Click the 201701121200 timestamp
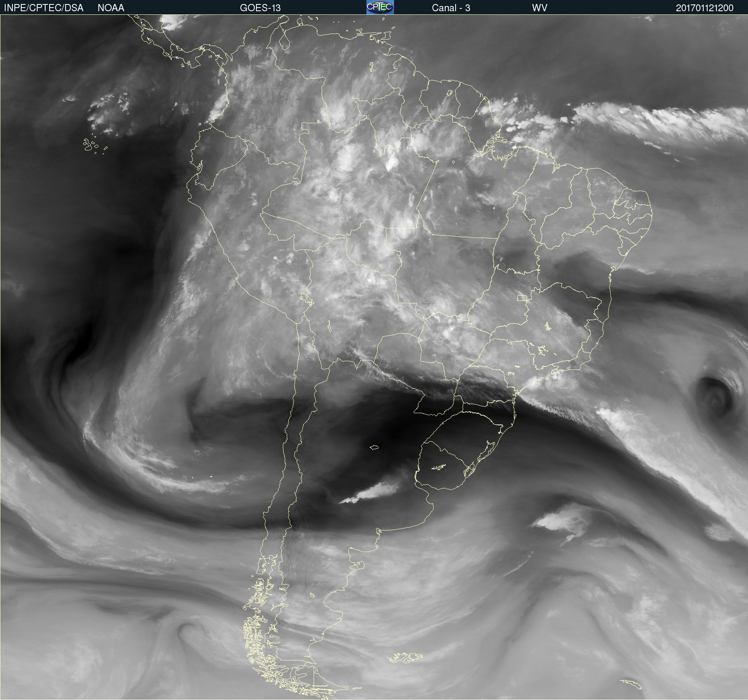 (705, 8)
